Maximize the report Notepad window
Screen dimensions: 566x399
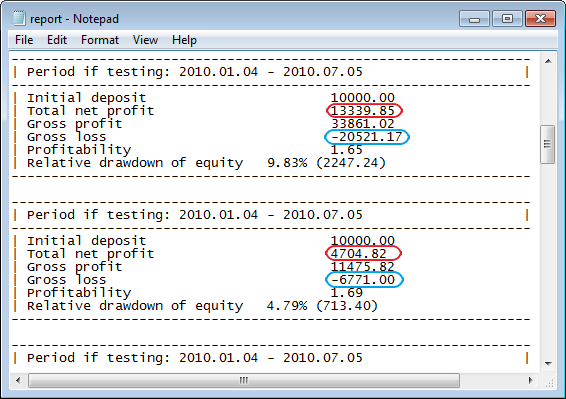tap(507, 19)
